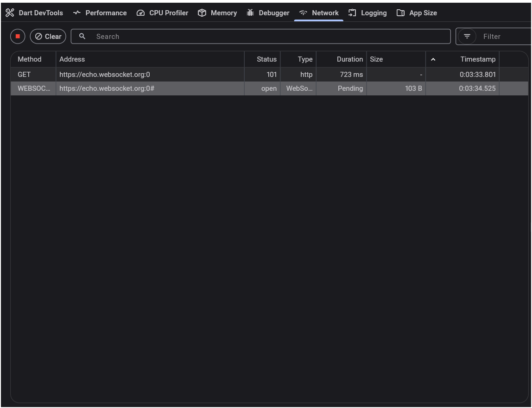This screenshot has height=408, width=532.
Task: Switch to the Logging tab
Action: coord(367,13)
